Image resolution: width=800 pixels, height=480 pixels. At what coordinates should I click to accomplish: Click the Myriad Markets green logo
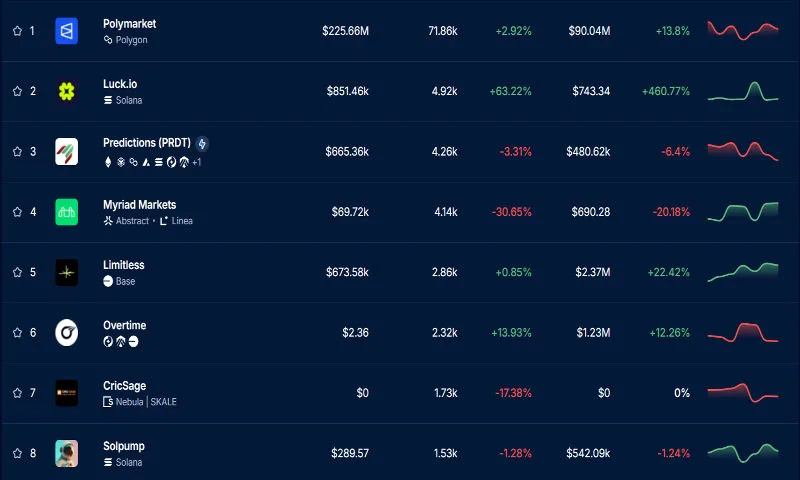click(x=67, y=212)
